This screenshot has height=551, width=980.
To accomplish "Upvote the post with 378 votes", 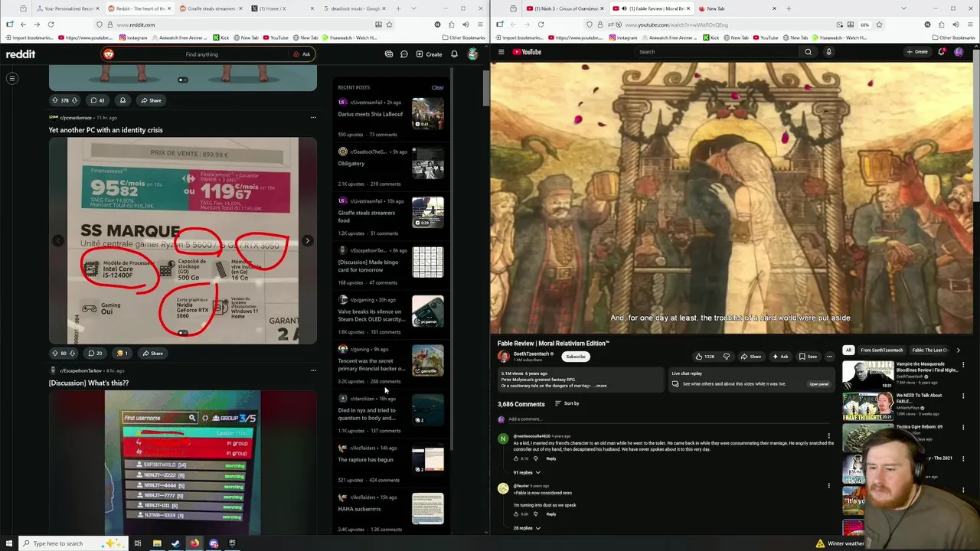I will click(x=54, y=100).
